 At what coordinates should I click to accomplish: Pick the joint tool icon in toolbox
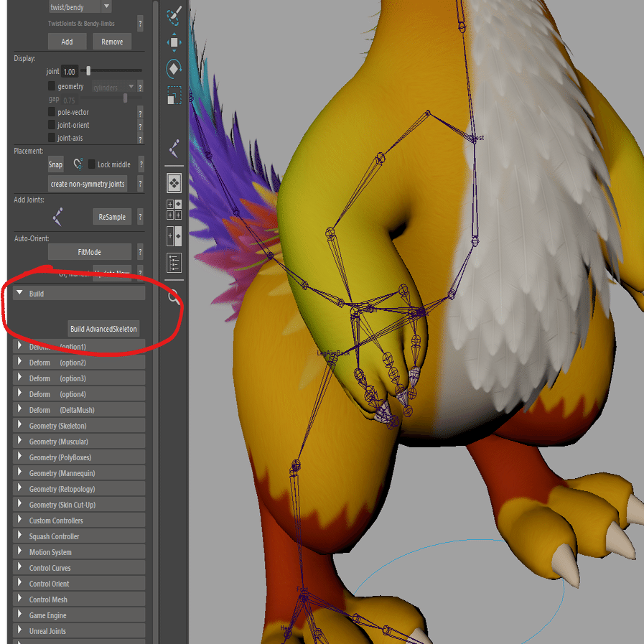(174, 149)
